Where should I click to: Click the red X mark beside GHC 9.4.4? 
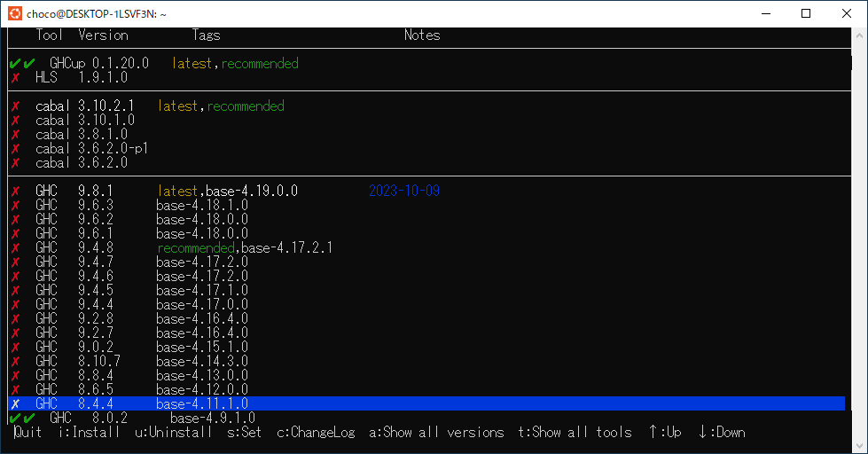click(x=15, y=304)
